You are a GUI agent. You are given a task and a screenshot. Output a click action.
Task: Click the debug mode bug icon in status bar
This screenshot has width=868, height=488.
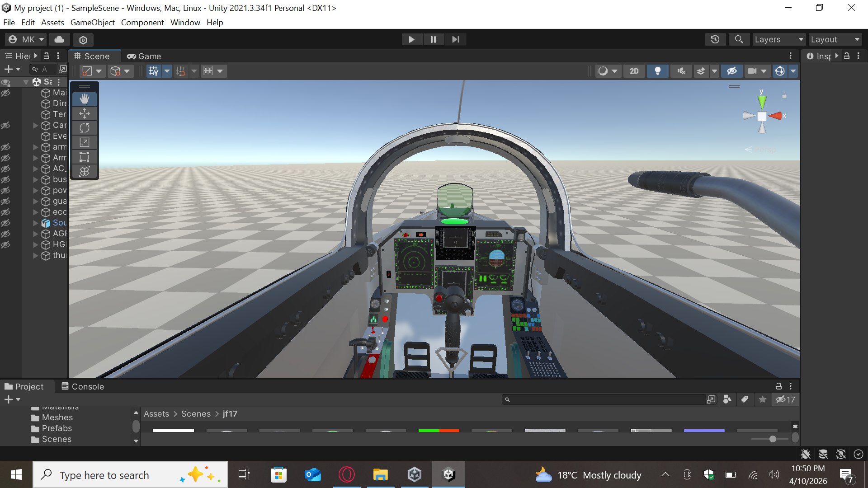tap(806, 454)
